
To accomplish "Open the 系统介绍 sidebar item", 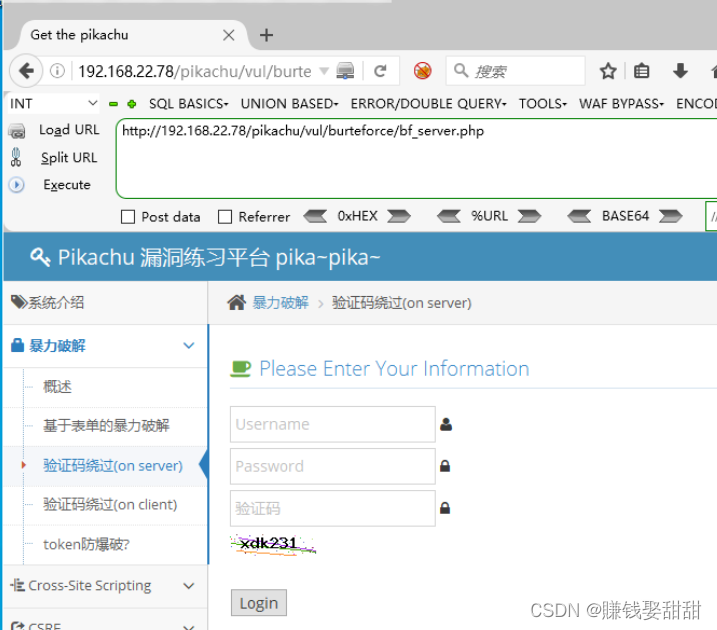I will tap(105, 303).
